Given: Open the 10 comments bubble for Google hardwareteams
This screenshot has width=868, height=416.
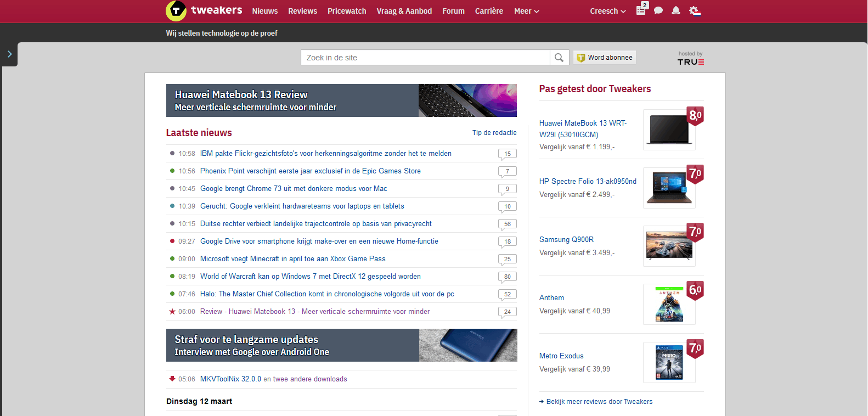Looking at the screenshot, I should click(x=508, y=207).
